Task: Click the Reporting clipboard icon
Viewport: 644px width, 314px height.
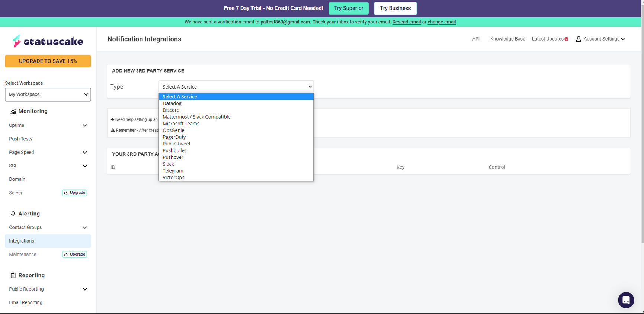Action: [13, 275]
